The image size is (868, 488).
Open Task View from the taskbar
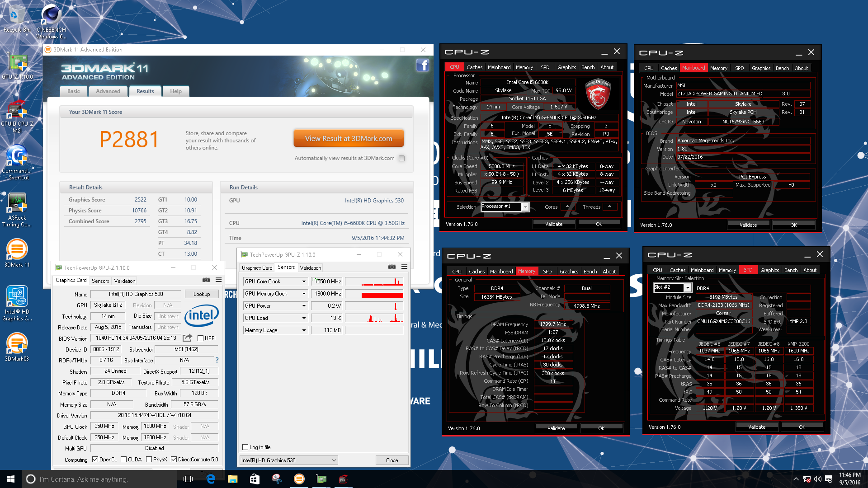(188, 479)
